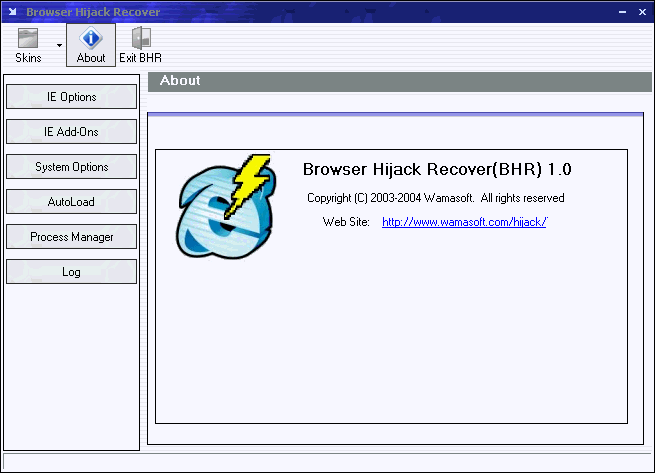Click the About info icon
The width and height of the screenshot is (655, 473).
(91, 38)
